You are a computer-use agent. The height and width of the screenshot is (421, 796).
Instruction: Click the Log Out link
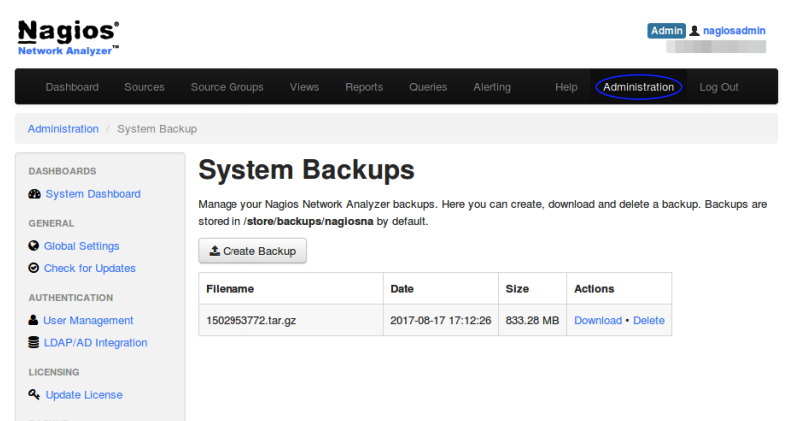[x=719, y=87]
